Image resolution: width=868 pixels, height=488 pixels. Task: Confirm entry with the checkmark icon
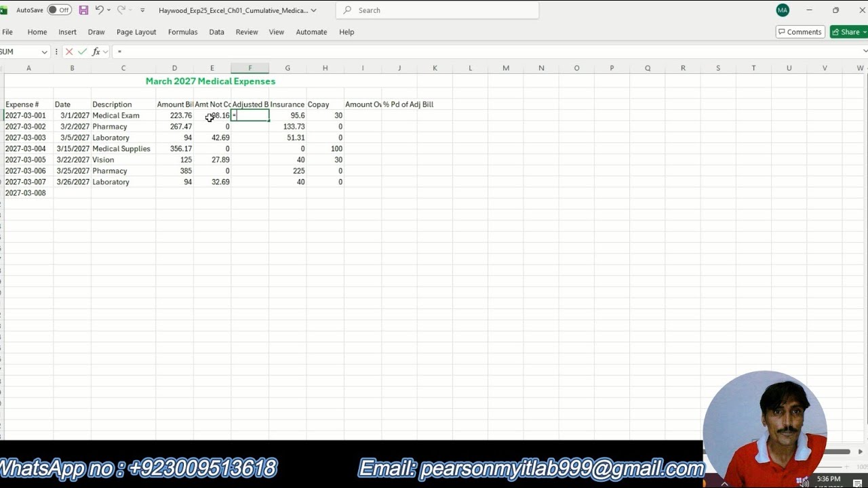coord(82,52)
